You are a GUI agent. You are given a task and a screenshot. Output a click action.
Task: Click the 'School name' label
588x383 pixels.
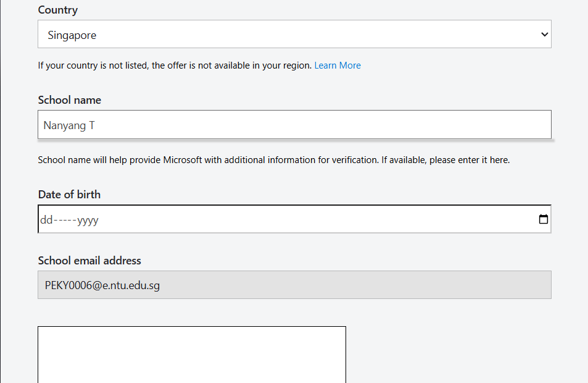click(69, 100)
